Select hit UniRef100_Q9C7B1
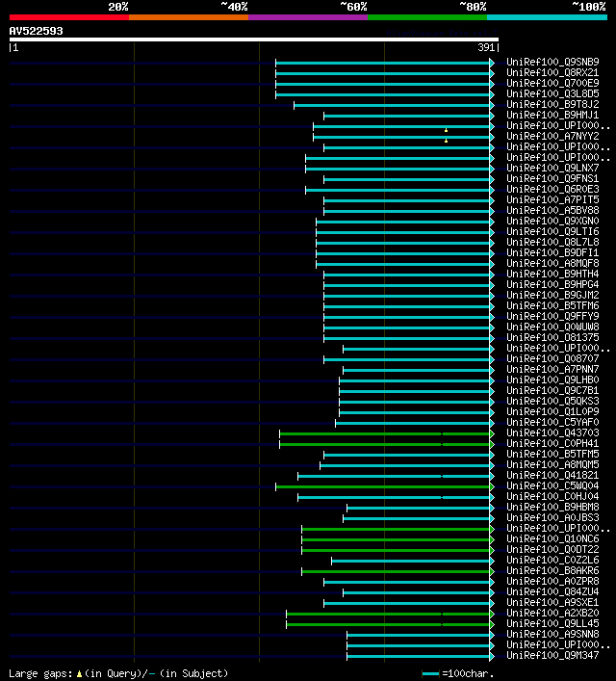 552,390
